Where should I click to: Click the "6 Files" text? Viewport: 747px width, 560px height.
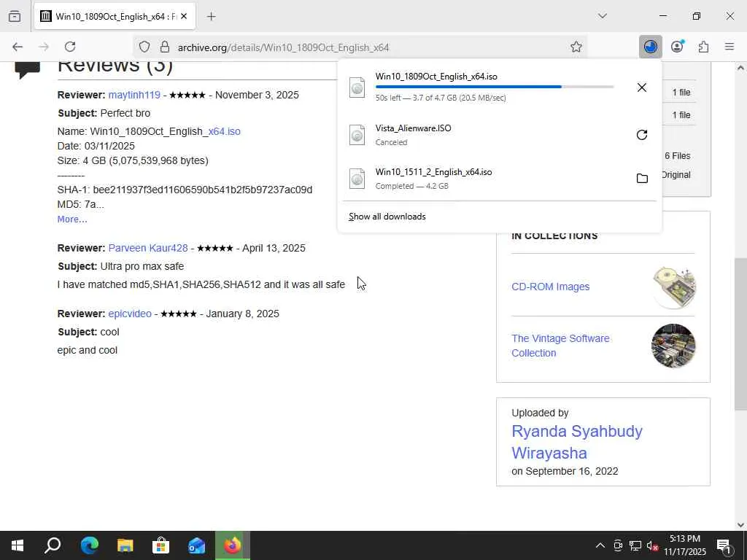click(678, 156)
